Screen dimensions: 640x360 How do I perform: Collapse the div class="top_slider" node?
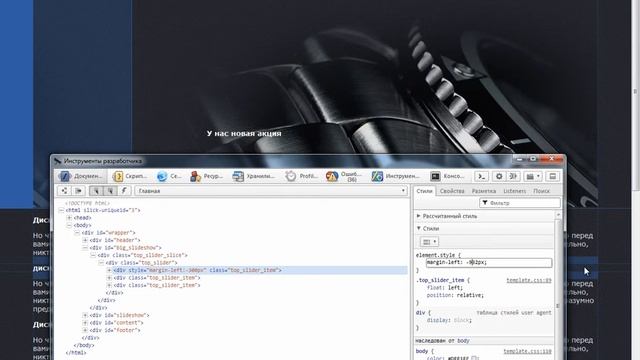101,263
